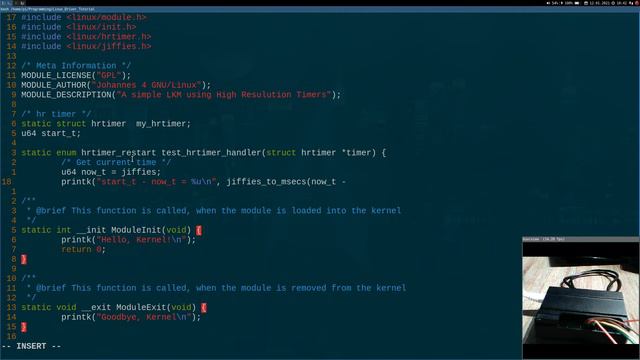This screenshot has width=640, height=360.
Task: Click 'ModuleExit(void)' in the exit function
Action: tap(156, 307)
